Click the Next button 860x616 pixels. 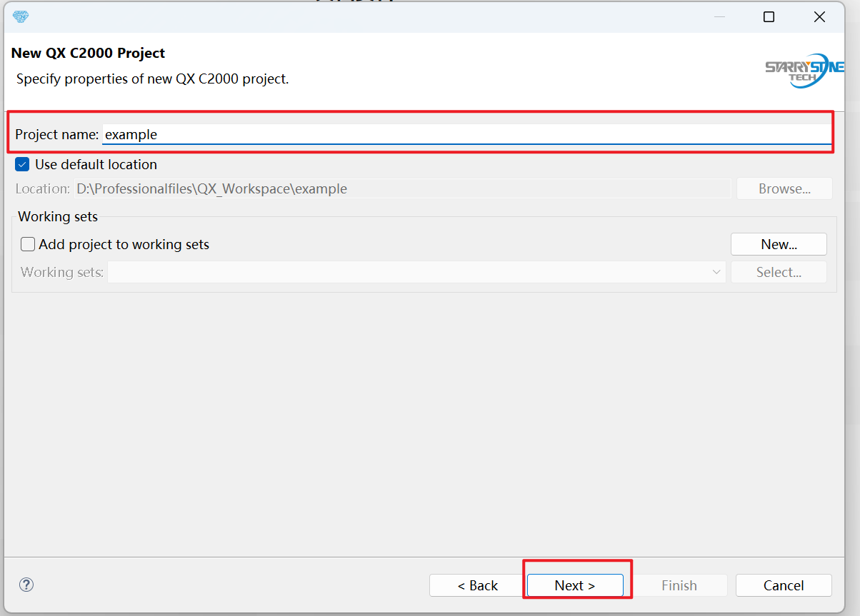575,585
